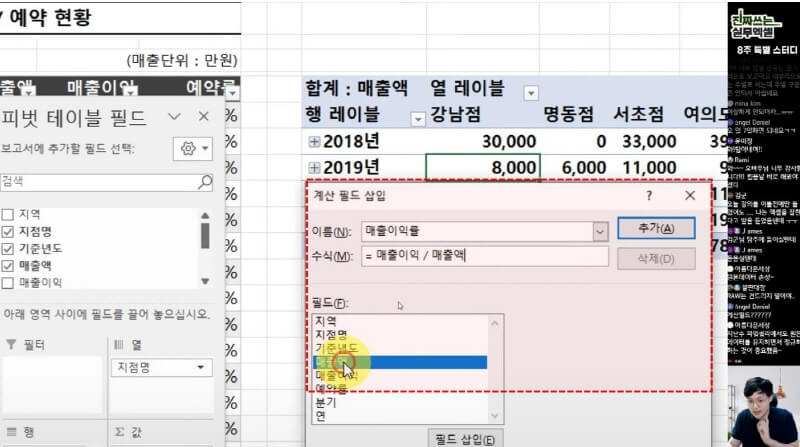This screenshot has width=800, height=447.
Task: Open the 지점명 column area dropdown
Action: click(201, 367)
